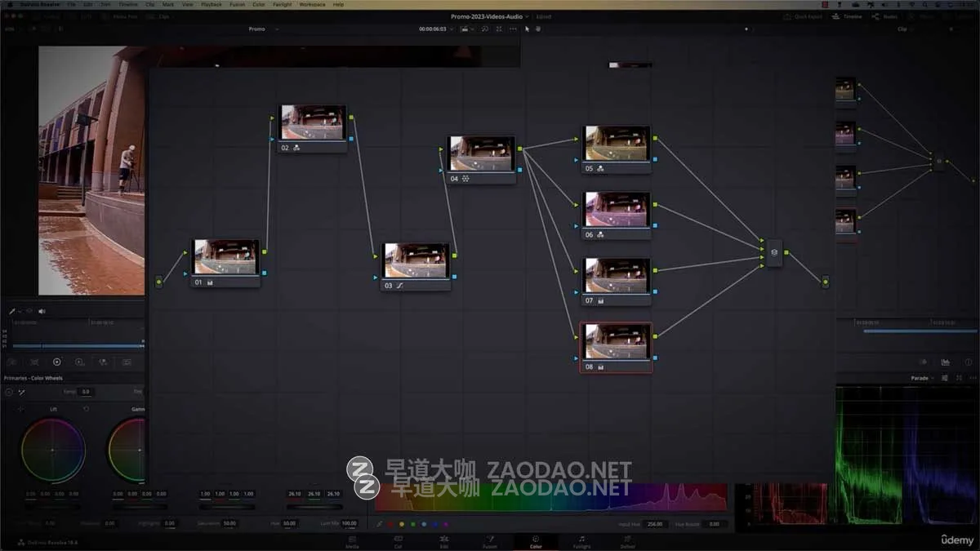Open the Color Wheels palette icon
The width and height of the screenshot is (980, 551).
56,362
